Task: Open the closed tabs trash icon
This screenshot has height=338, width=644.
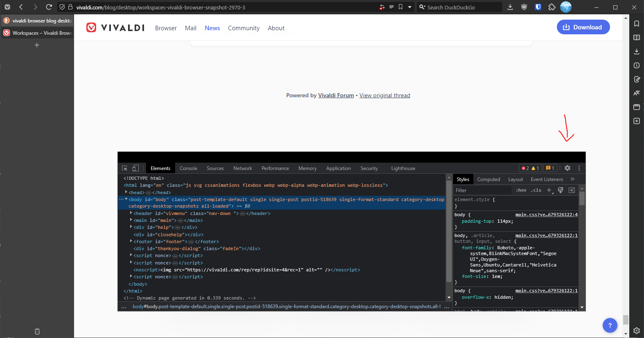Action: tap(37, 331)
